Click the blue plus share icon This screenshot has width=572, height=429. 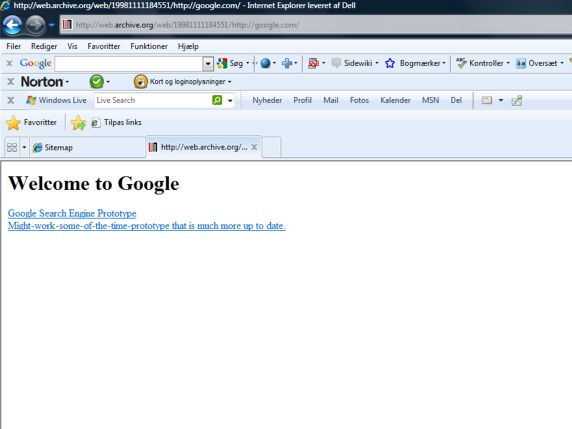(287, 63)
